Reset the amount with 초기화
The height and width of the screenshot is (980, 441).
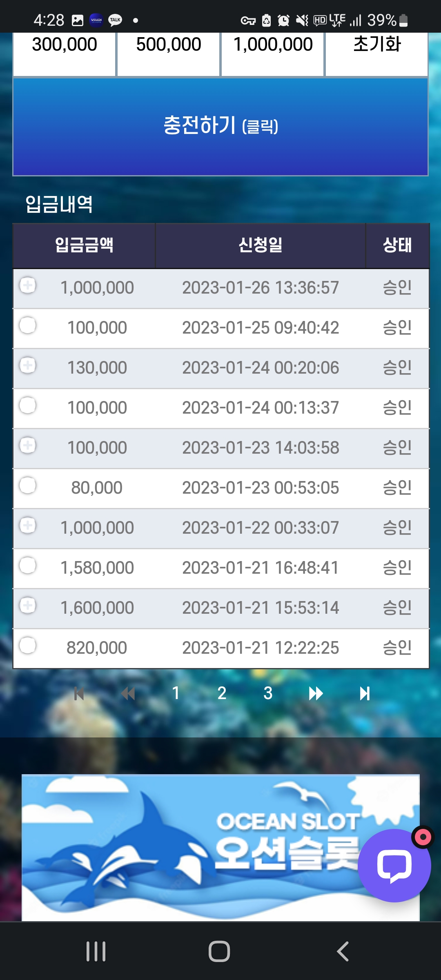(377, 54)
